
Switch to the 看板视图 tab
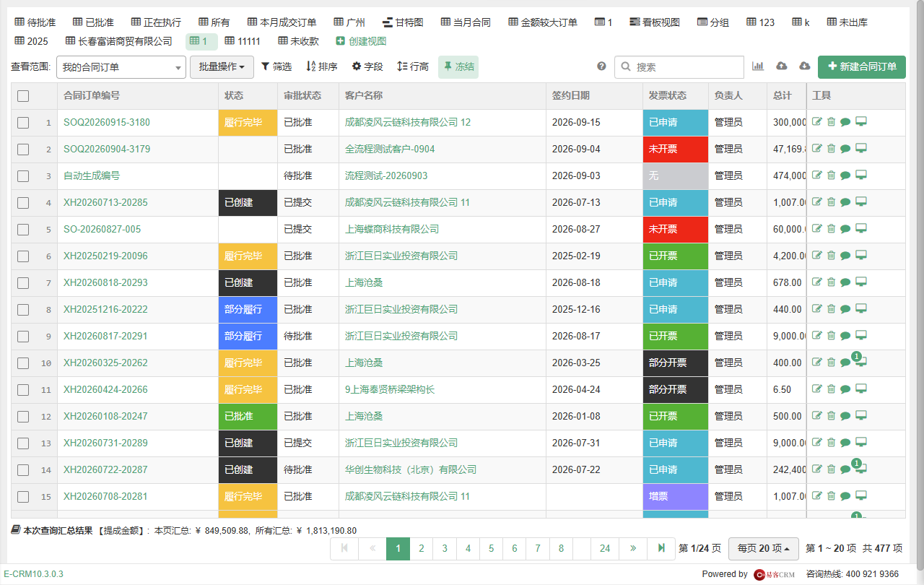pos(655,22)
